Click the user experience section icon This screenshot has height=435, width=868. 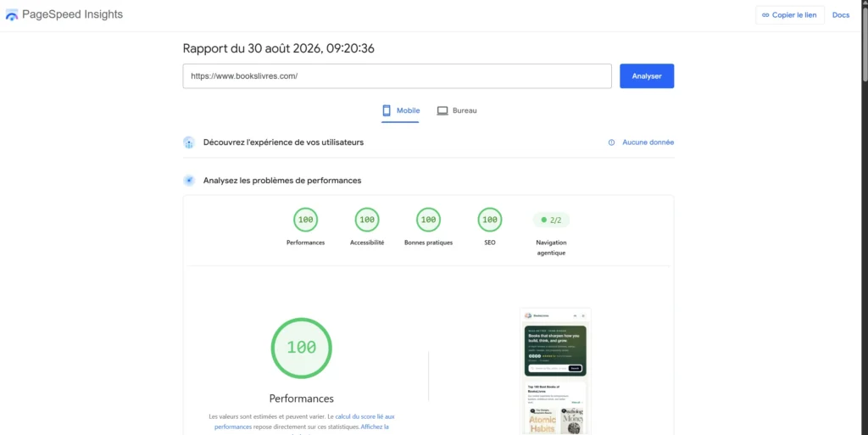189,142
